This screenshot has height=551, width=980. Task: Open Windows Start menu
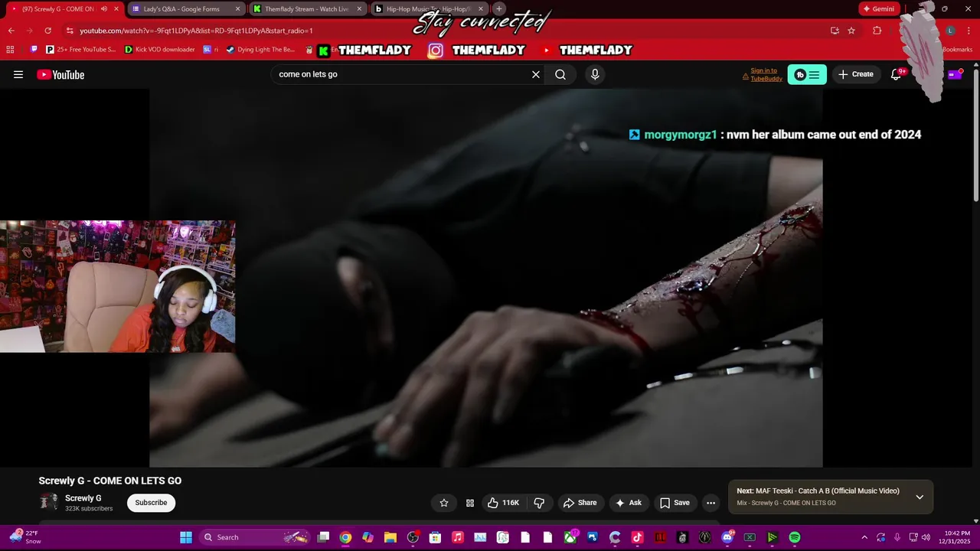pyautogui.click(x=186, y=537)
